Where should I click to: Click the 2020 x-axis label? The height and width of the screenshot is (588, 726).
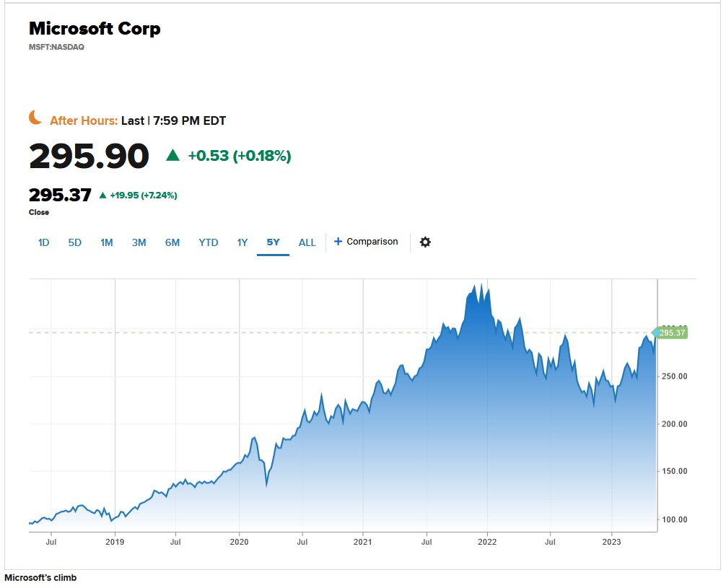tap(240, 542)
